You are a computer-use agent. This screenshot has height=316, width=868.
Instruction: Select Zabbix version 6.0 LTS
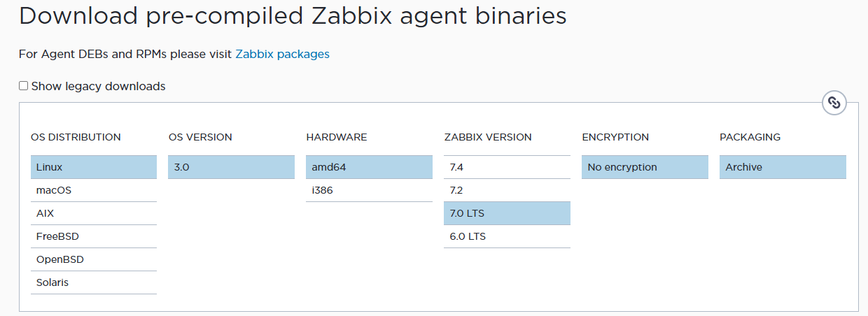pos(507,236)
